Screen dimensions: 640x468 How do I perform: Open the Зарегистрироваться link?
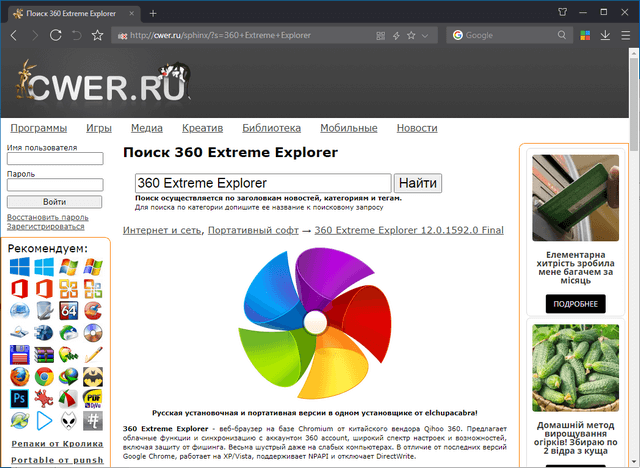[46, 226]
